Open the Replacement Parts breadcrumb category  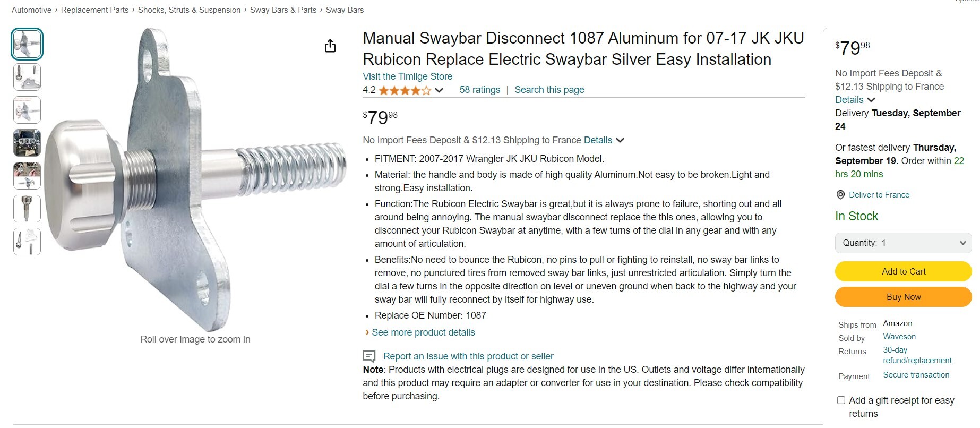[94, 10]
